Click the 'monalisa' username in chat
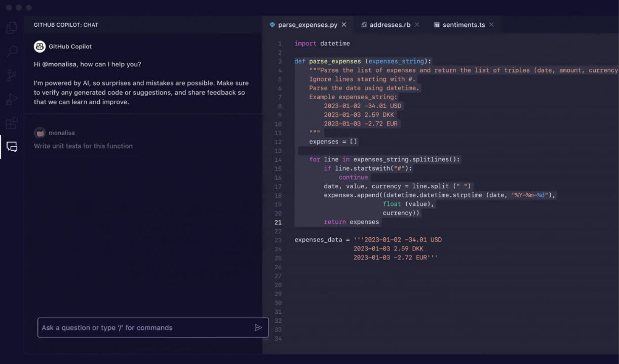The height and width of the screenshot is (364, 619). tap(62, 133)
